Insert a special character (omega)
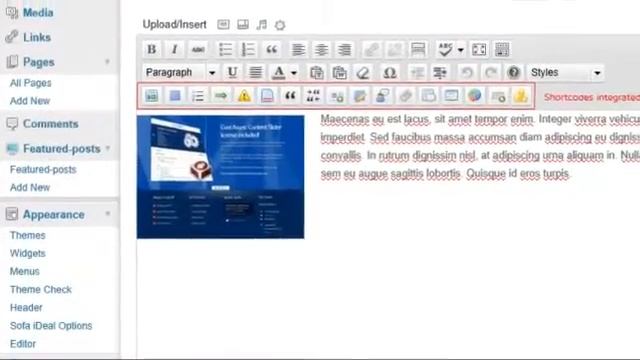This screenshot has width=640, height=360. tap(389, 72)
